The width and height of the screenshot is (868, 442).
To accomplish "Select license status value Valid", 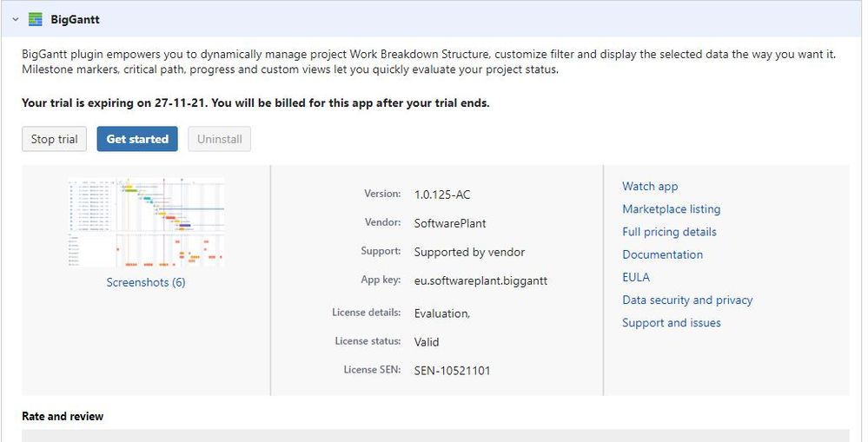I will point(427,342).
